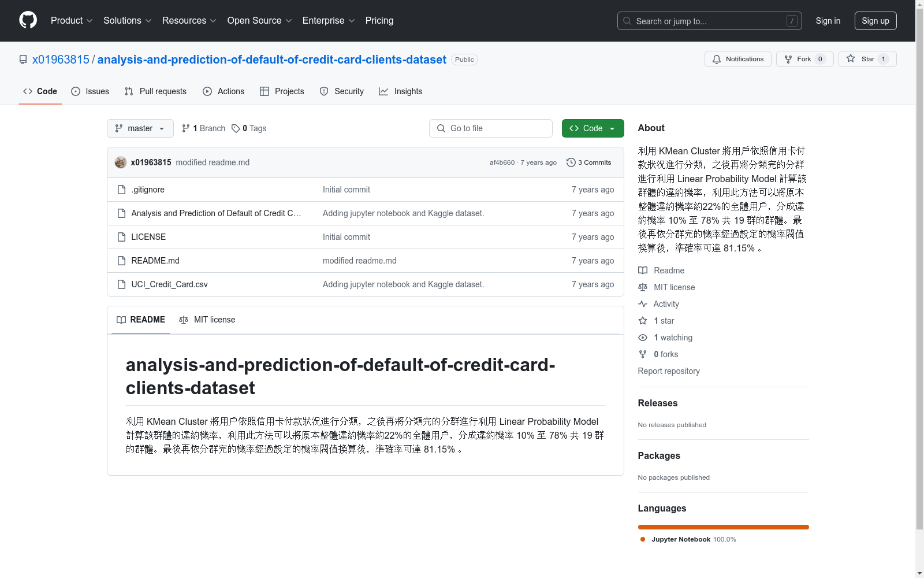This screenshot has height=578, width=924.
Task: Click the orange Jupyter Notebook language bar
Action: (x=723, y=527)
